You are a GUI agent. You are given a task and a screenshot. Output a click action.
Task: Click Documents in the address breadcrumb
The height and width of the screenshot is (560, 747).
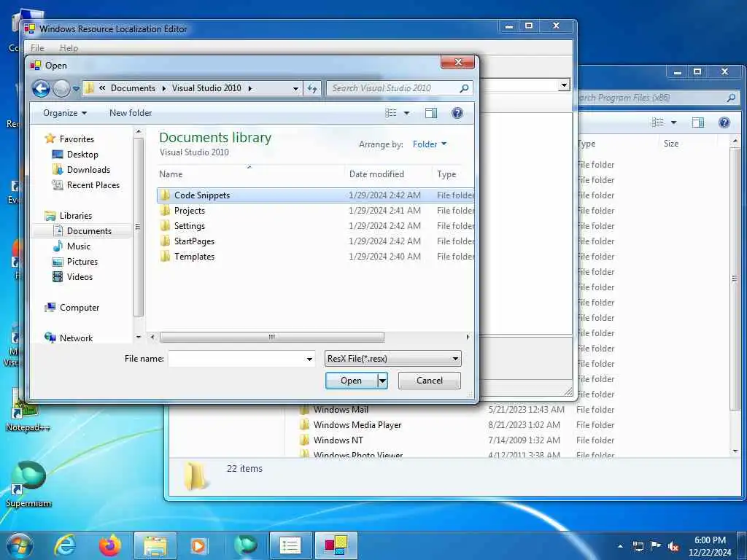(x=133, y=88)
